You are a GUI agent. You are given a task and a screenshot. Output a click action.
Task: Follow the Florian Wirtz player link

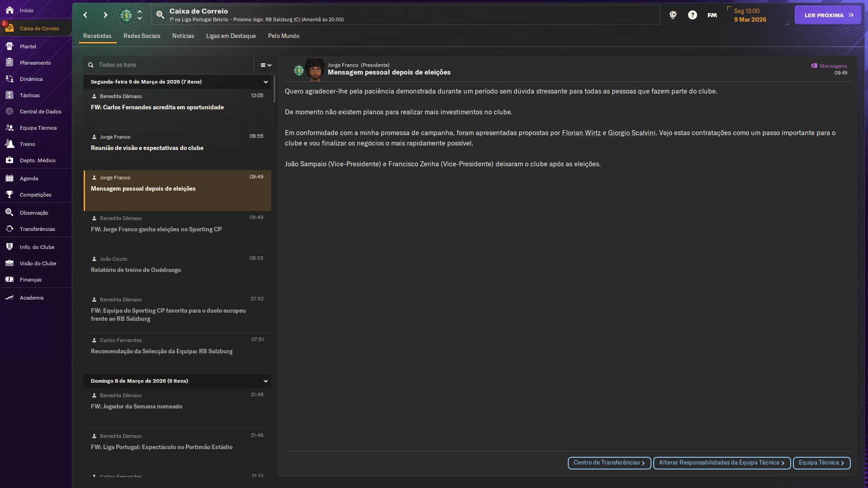tap(581, 133)
